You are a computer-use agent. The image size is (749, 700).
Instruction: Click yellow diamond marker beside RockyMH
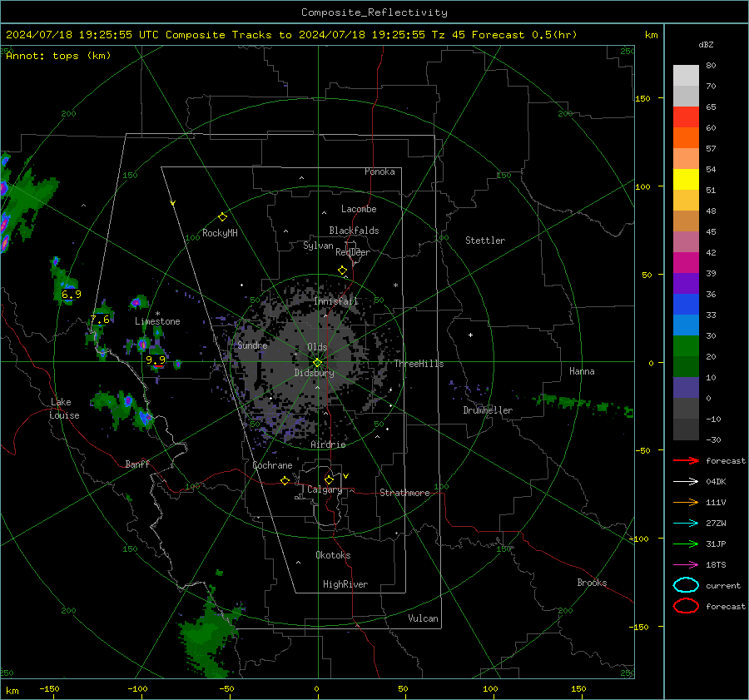pyautogui.click(x=222, y=217)
